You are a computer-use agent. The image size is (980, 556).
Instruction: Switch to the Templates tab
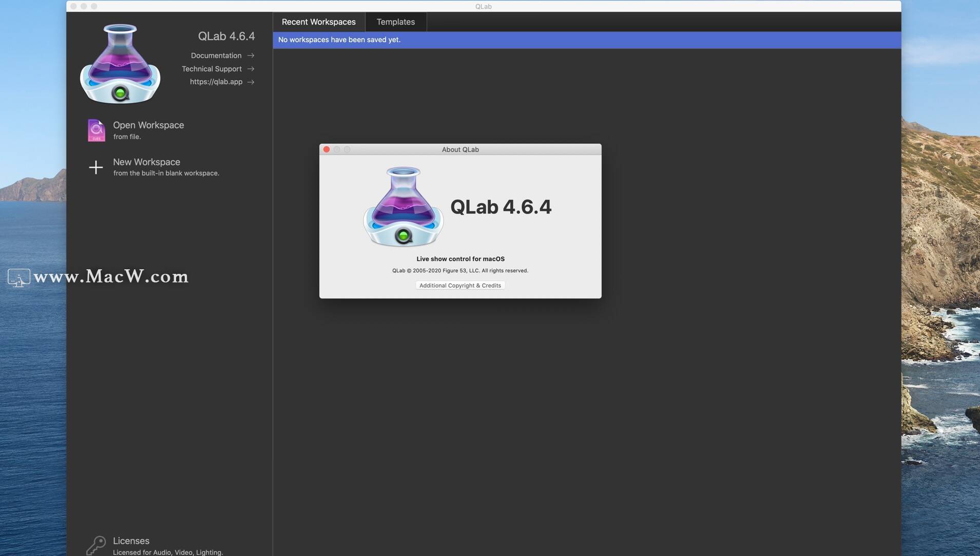coord(396,22)
